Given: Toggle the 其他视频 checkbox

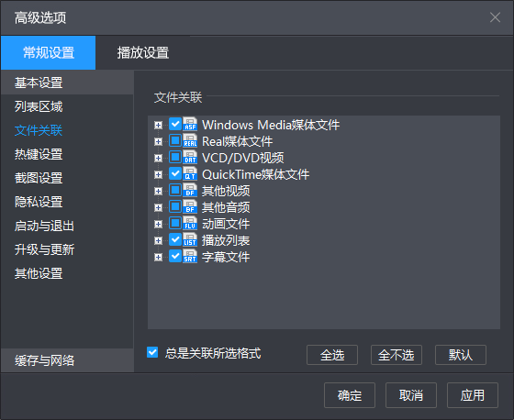Looking at the screenshot, I should click(175, 190).
